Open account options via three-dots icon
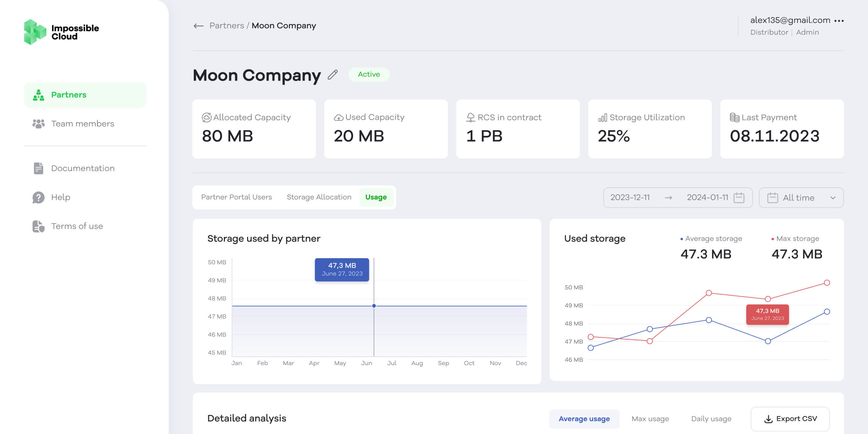 pos(839,21)
